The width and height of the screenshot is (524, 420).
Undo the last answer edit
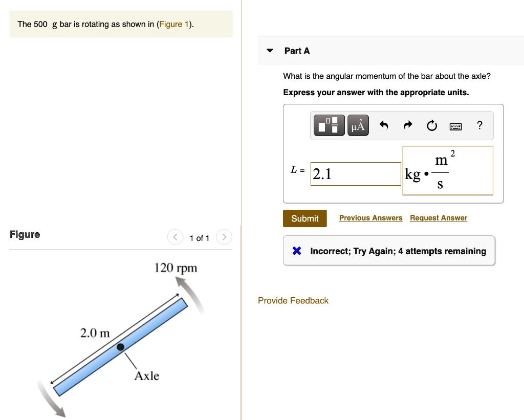click(384, 125)
